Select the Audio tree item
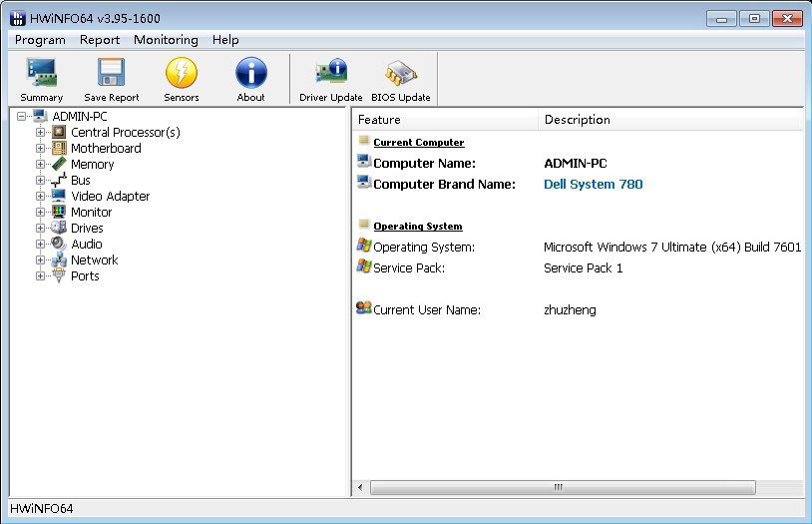This screenshot has width=812, height=524. point(86,244)
